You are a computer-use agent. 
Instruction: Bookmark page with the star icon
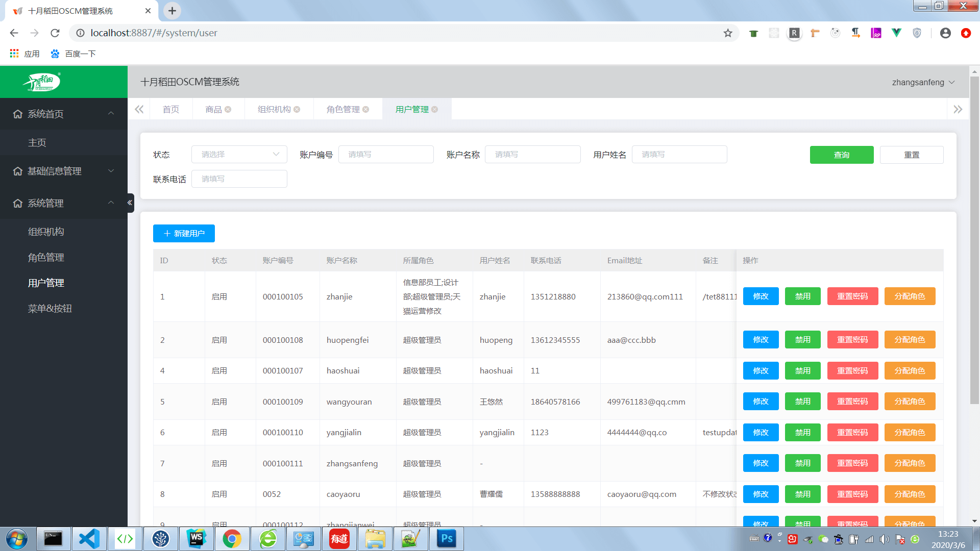click(x=728, y=33)
